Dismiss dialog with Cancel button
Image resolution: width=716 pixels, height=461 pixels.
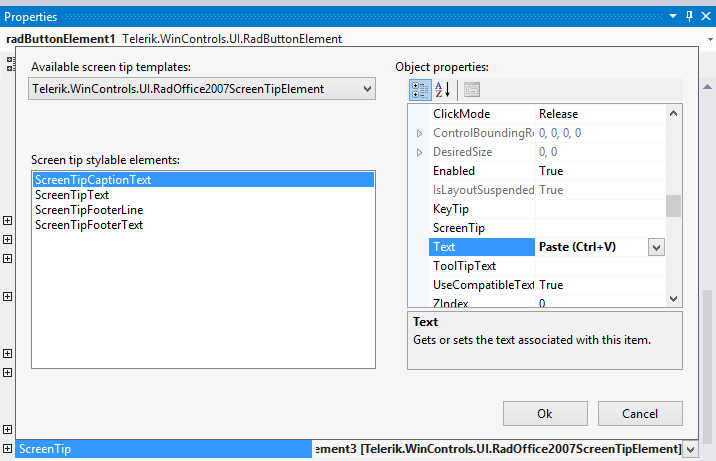coord(640,414)
